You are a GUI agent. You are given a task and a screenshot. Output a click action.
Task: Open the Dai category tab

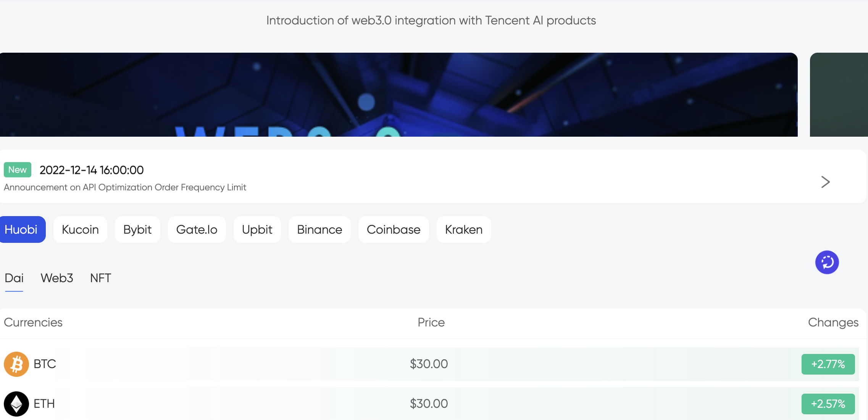tap(14, 278)
